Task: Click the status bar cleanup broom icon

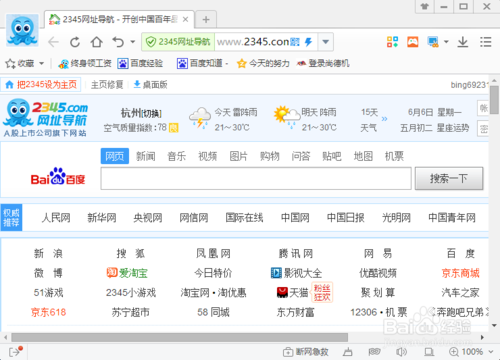Action: (348, 352)
